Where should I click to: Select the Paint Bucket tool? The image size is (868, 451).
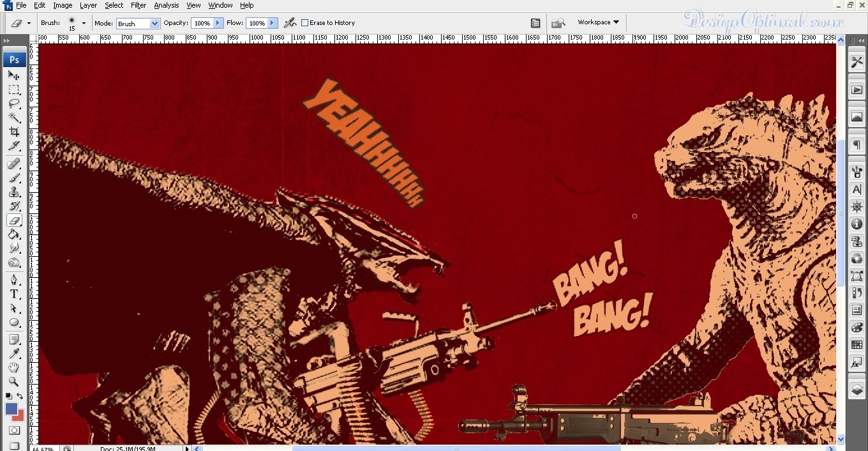(x=14, y=234)
